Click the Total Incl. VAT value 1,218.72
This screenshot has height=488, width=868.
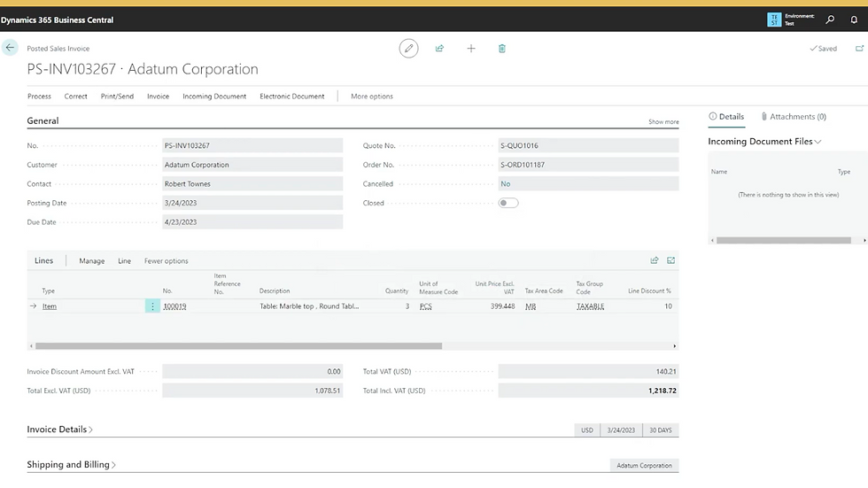pyautogui.click(x=588, y=391)
